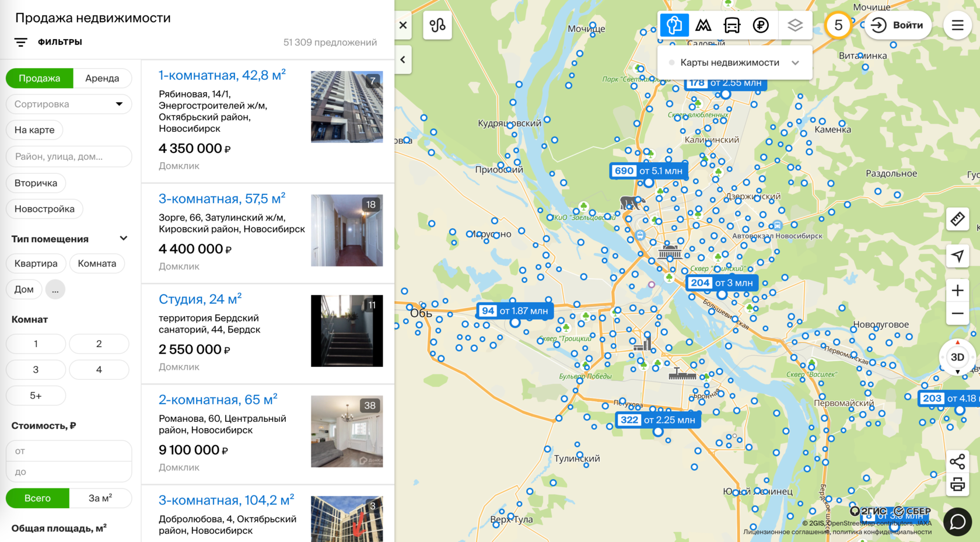Open the Сортировка dropdown
This screenshot has width=980, height=542.
pyautogui.click(x=69, y=104)
